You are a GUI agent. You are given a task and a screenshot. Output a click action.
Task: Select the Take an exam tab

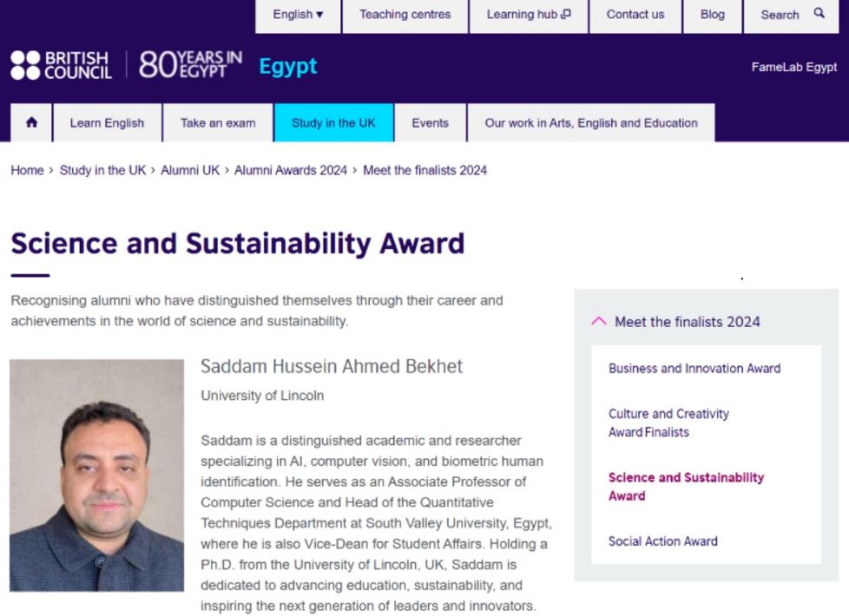218,123
